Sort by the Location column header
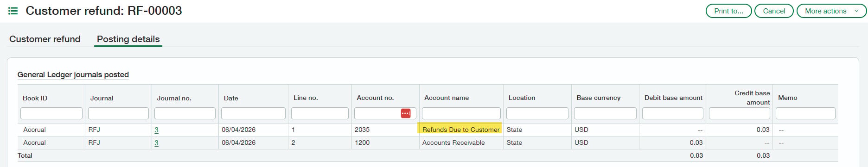Viewport: 868px width, 167px height. coord(522,98)
